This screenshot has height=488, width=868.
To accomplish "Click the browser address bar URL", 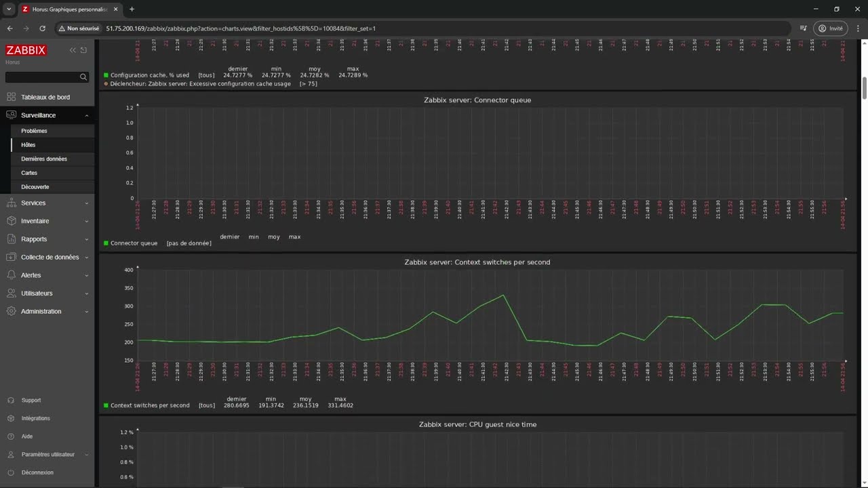I will 241,28.
